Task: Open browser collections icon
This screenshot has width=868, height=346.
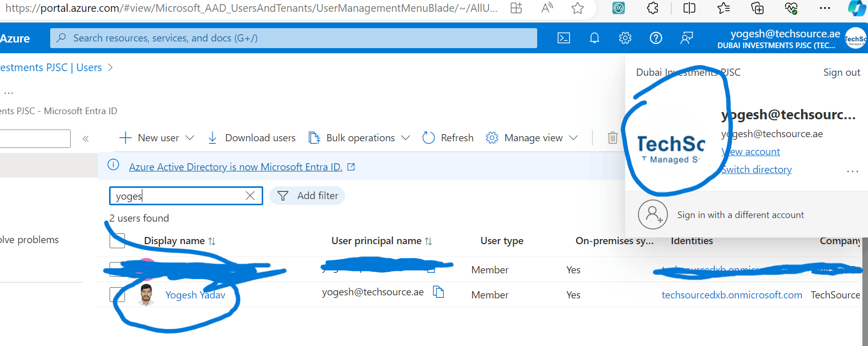Action: click(757, 8)
